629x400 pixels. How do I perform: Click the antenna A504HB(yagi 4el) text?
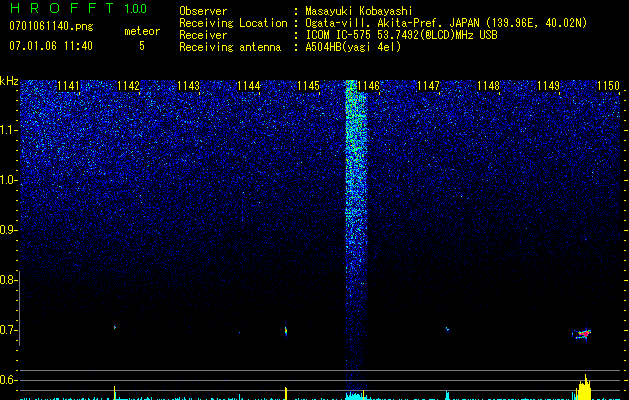(353, 47)
